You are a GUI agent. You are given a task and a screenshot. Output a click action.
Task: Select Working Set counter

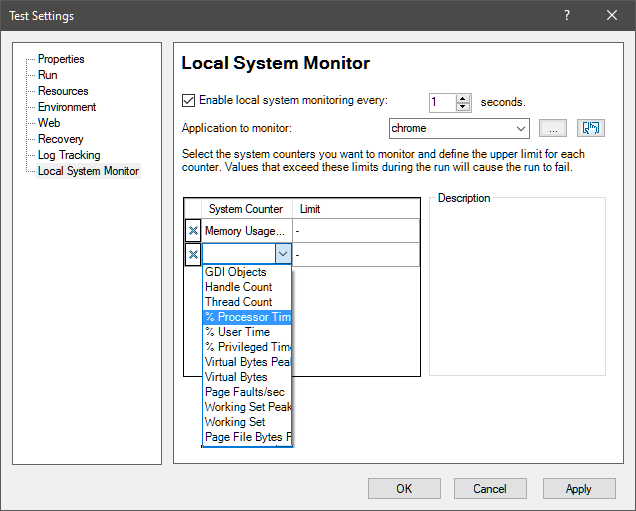pos(247,422)
